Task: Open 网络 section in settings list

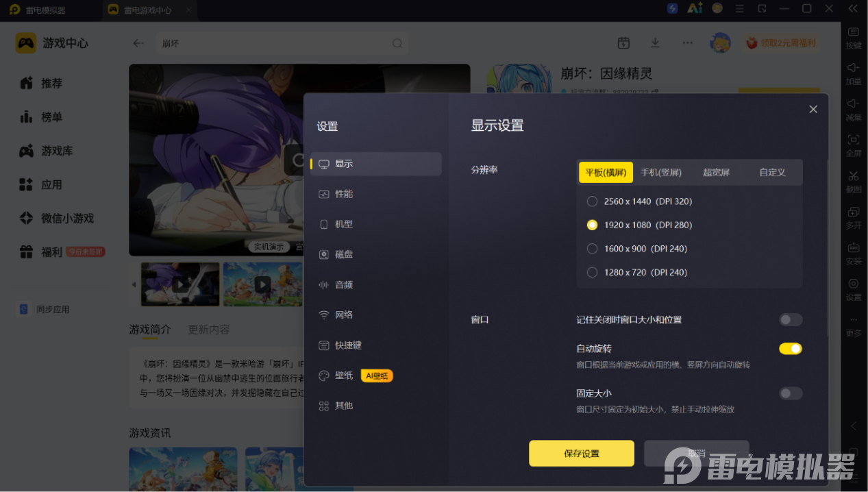Action: click(x=375, y=315)
